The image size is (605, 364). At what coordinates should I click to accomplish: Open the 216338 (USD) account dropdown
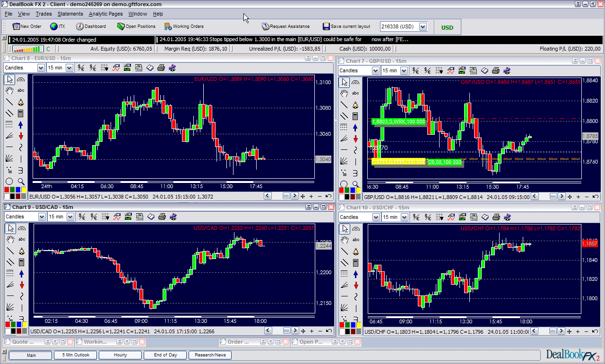pyautogui.click(x=423, y=27)
